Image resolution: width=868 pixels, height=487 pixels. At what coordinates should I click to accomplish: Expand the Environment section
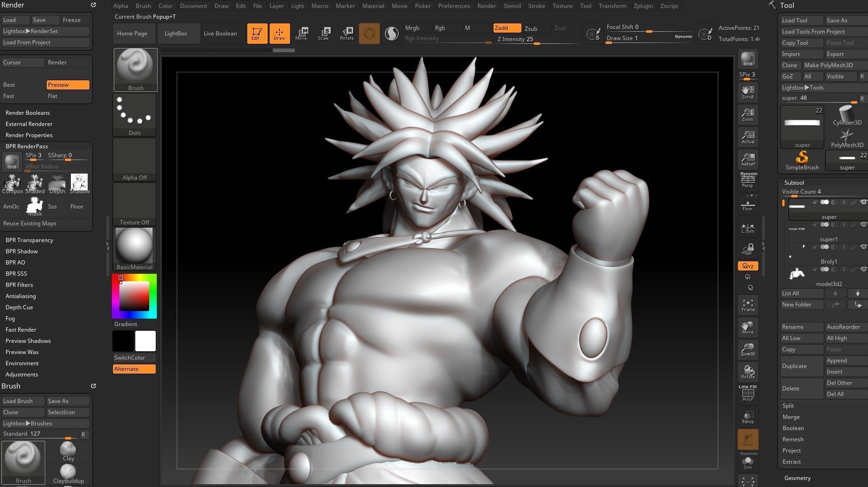coord(22,363)
